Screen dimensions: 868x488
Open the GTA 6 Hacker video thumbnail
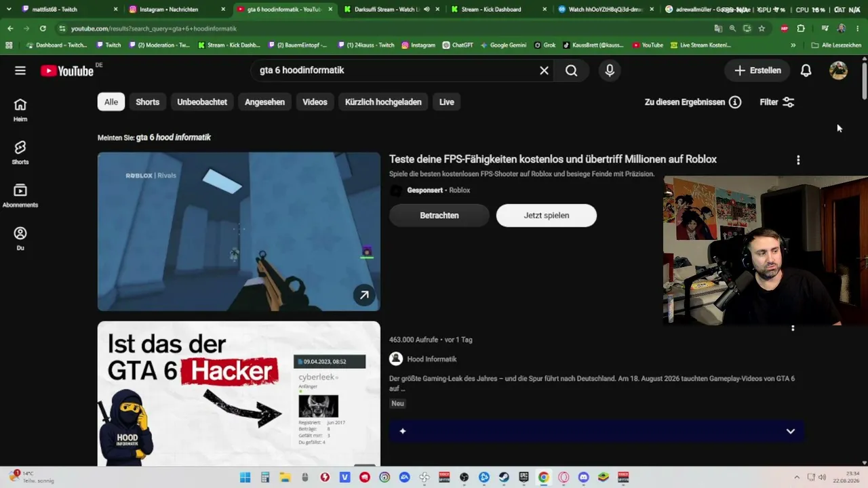[x=239, y=394]
